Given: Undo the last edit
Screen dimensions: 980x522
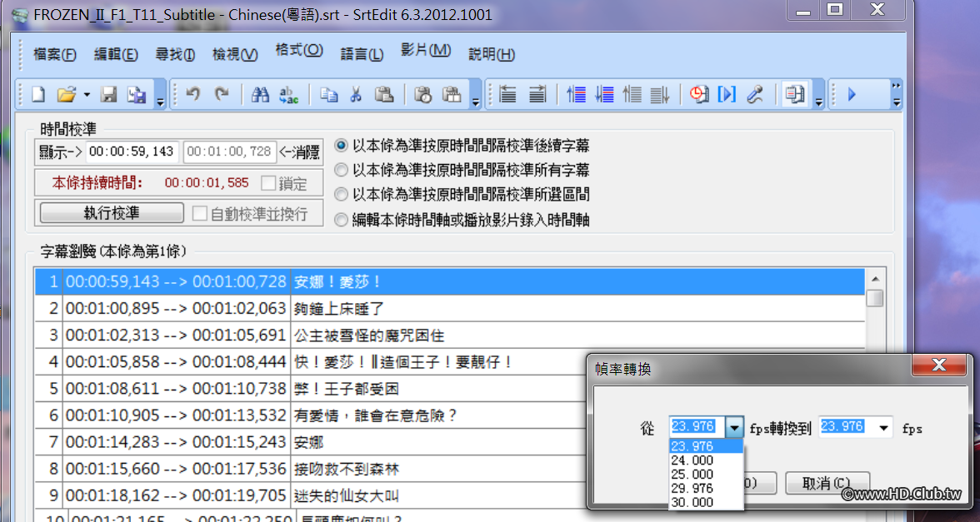Looking at the screenshot, I should pos(193,94).
